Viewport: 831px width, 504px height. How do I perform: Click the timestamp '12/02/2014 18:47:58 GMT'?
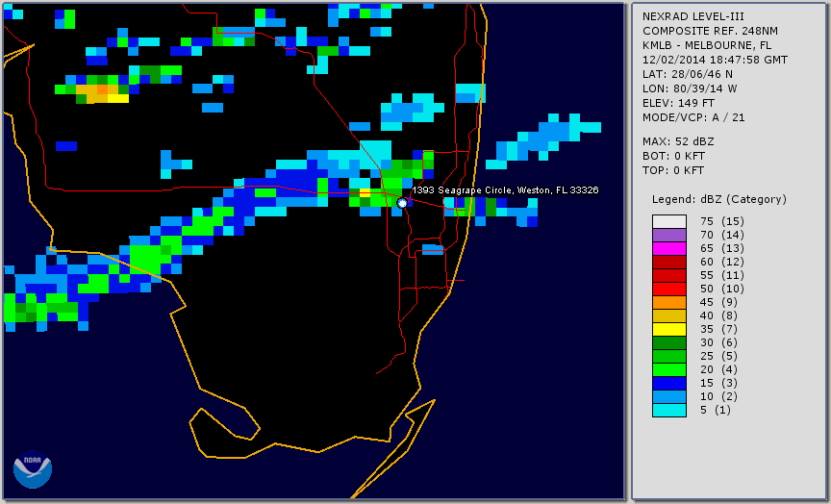click(x=715, y=60)
